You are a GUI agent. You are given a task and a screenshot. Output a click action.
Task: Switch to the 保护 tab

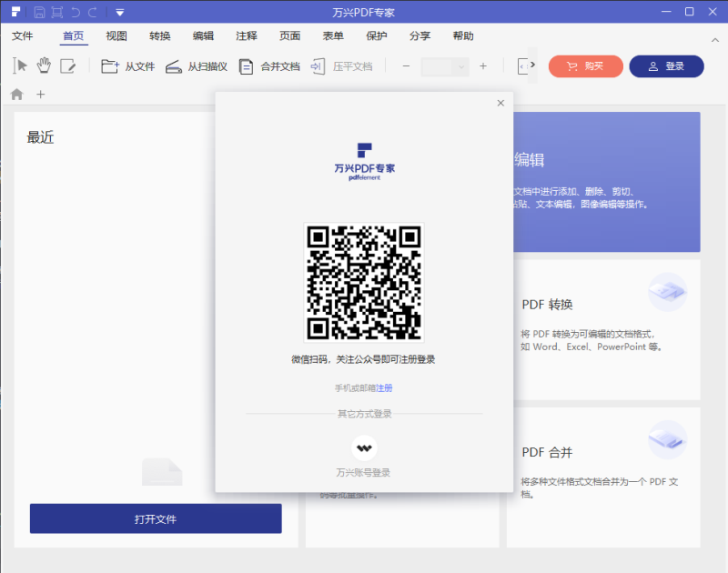click(377, 36)
